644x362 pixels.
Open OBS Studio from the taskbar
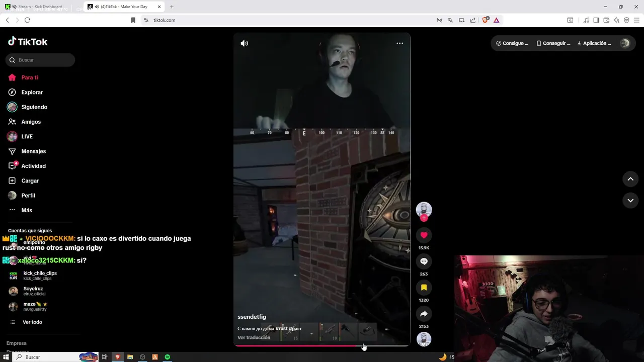[142, 357]
